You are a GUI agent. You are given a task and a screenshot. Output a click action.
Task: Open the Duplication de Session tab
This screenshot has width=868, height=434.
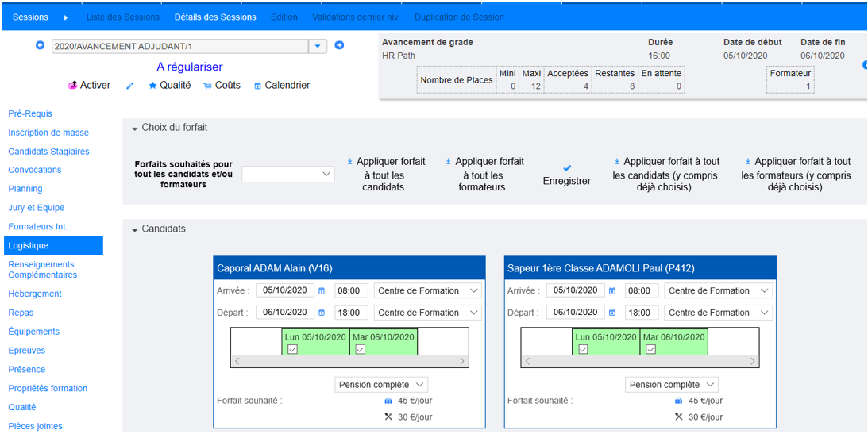(x=459, y=17)
